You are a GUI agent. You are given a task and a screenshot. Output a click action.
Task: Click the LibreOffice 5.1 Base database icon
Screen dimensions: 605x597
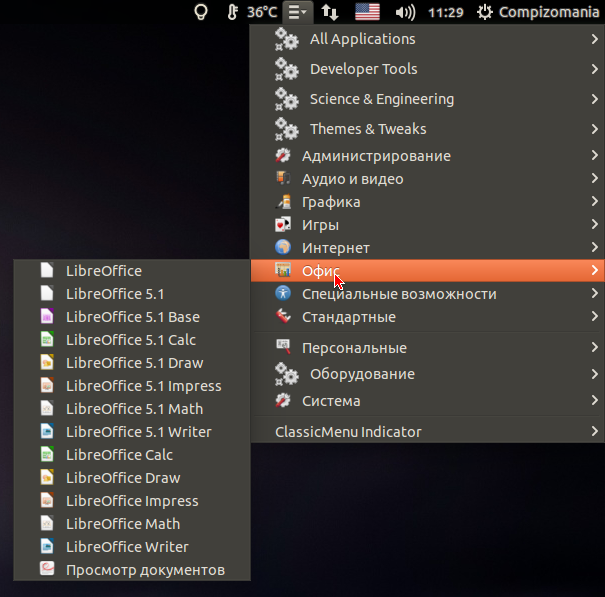[47, 316]
